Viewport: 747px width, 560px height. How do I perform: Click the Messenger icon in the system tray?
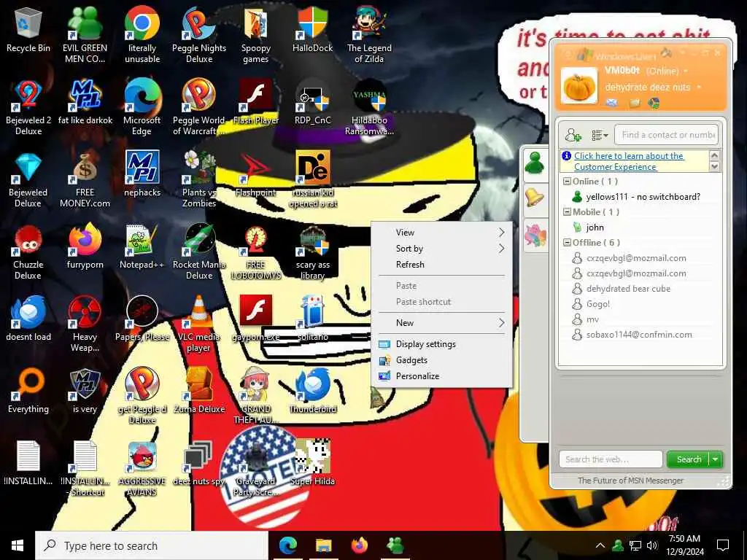click(x=618, y=545)
